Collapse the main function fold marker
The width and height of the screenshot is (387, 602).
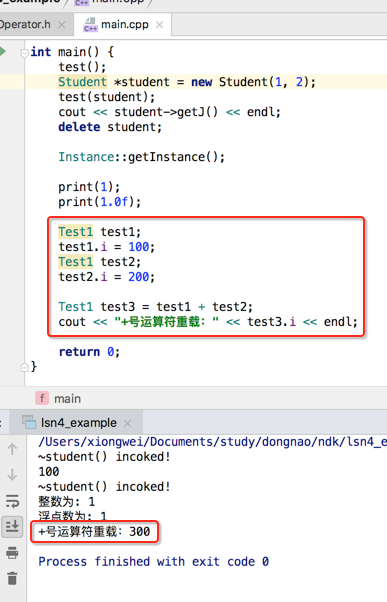25,53
